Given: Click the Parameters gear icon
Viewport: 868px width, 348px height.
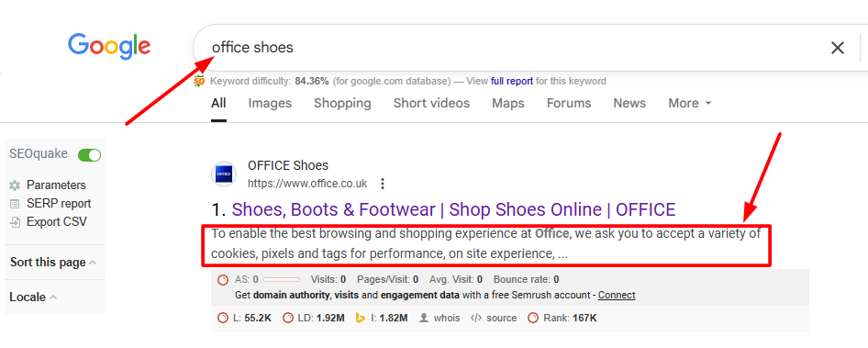Looking at the screenshot, I should [x=15, y=185].
